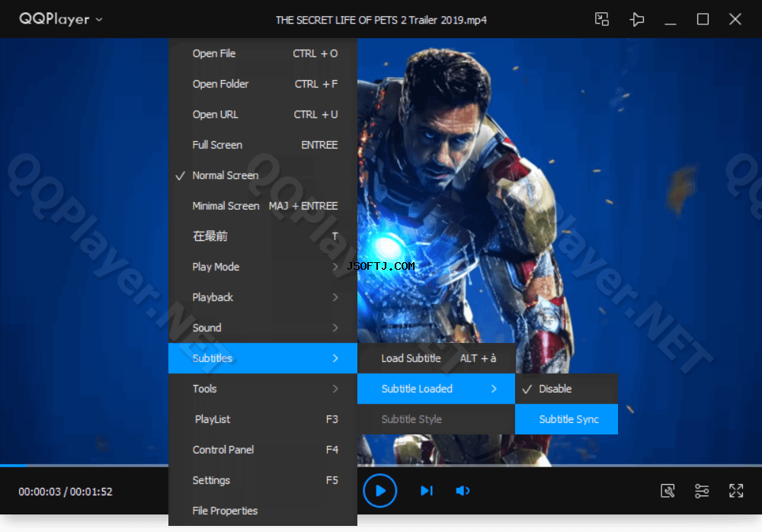
Task: Click the play button
Action: 380,491
